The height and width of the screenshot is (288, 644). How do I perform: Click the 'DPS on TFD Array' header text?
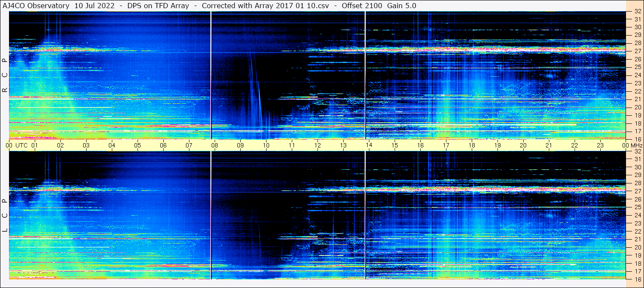(x=158, y=6)
